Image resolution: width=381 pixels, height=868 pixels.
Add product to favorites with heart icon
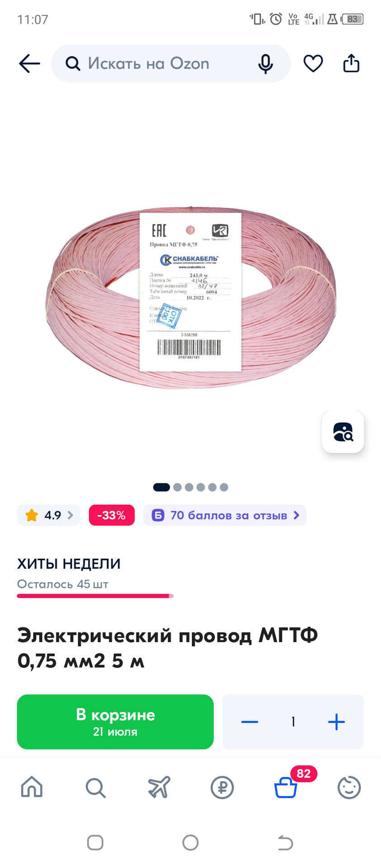coord(313,63)
